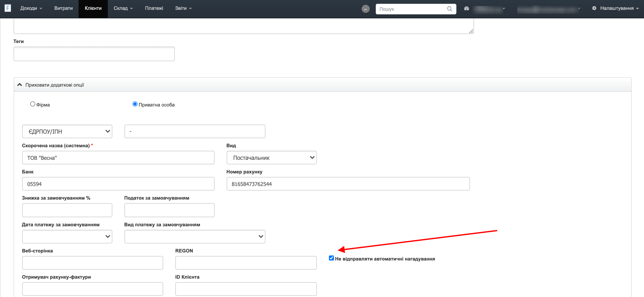Open the Доходи menu
This screenshot has width=644, height=297.
coord(31,8)
